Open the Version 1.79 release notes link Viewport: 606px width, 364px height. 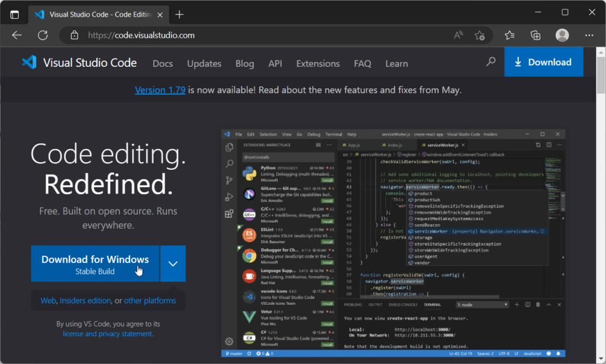tap(160, 90)
